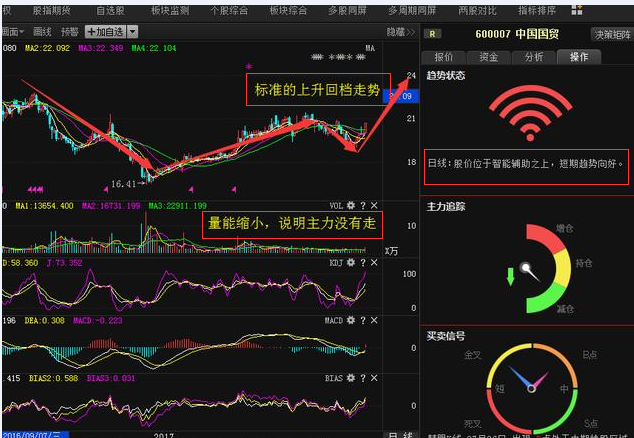The width and height of the screenshot is (634, 438).
Task: Click the 减仓 label on gauge
Action: [565, 309]
